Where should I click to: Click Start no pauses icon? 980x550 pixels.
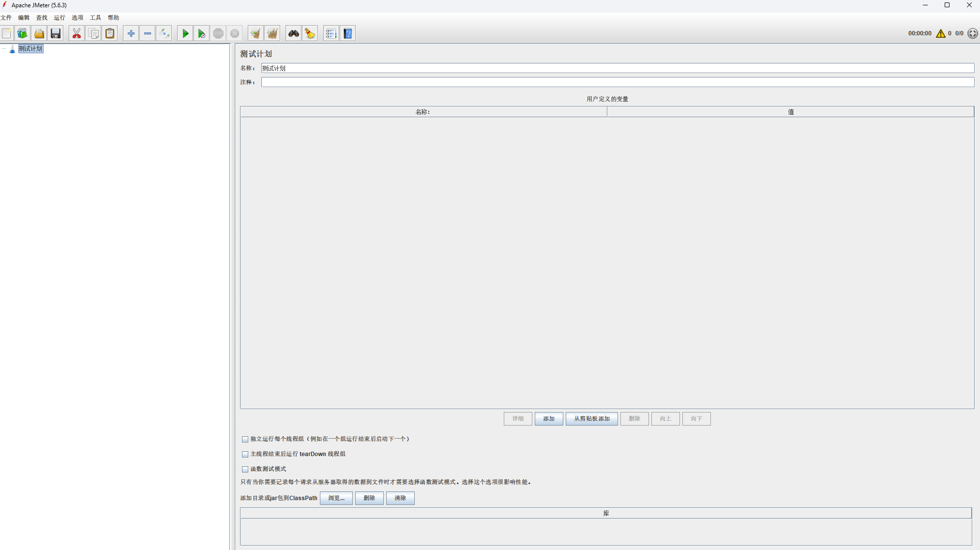coord(201,33)
